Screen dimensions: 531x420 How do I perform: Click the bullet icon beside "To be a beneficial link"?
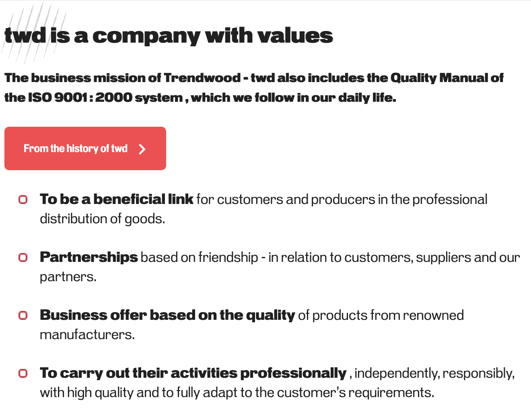click(x=23, y=200)
